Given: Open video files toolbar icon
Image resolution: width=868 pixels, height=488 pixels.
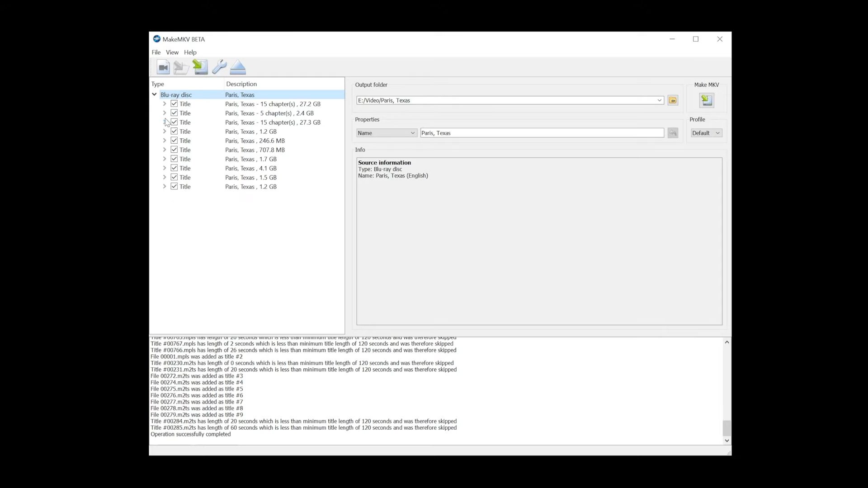Looking at the screenshot, I should [x=163, y=67].
